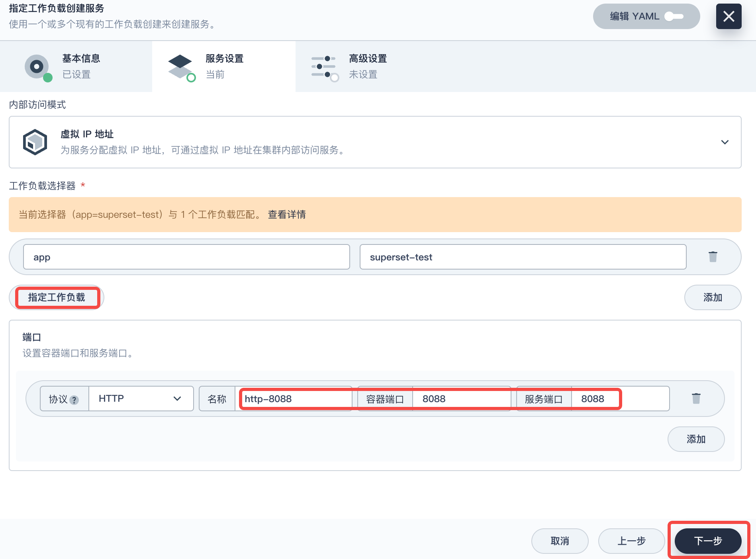
Task: Click 上一步 to go back
Action: click(631, 541)
